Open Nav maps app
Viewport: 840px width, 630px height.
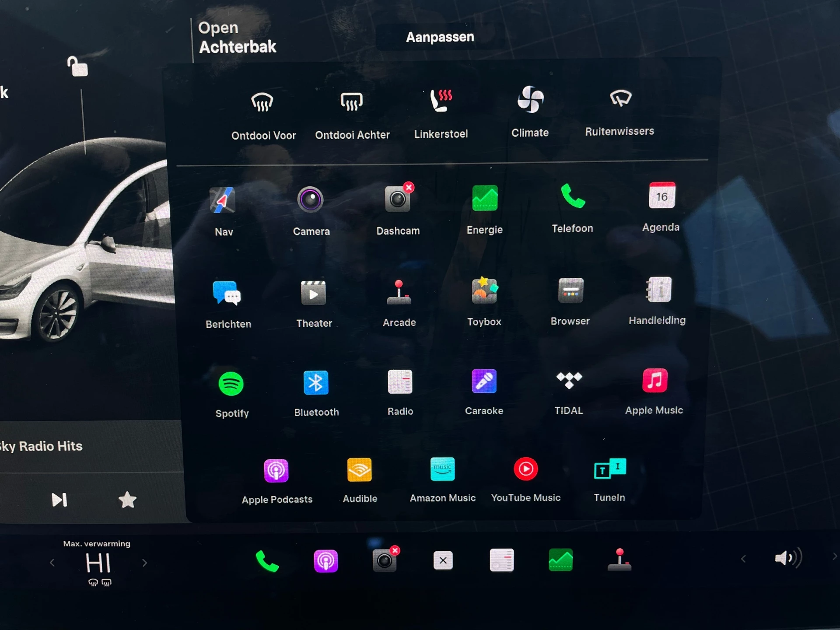(223, 201)
